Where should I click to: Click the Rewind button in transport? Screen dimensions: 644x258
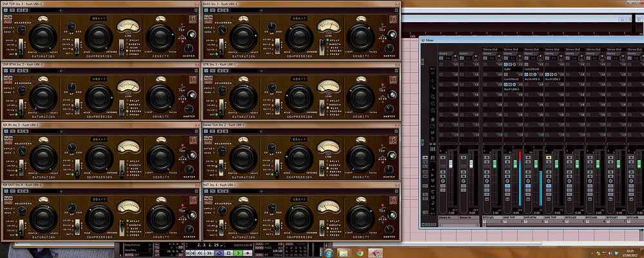click(x=200, y=253)
